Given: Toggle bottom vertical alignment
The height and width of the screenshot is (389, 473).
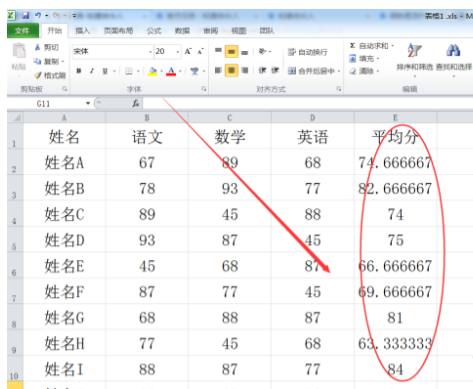Looking at the screenshot, I should 245,52.
